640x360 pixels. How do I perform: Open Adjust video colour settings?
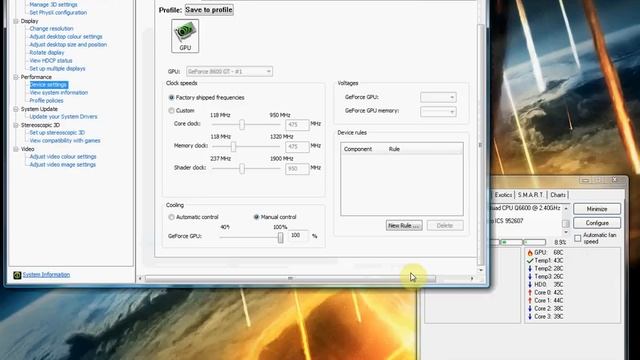[63, 157]
